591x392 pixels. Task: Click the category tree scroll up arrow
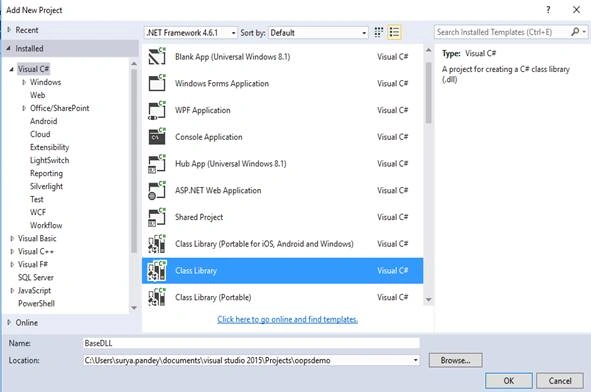coord(134,64)
